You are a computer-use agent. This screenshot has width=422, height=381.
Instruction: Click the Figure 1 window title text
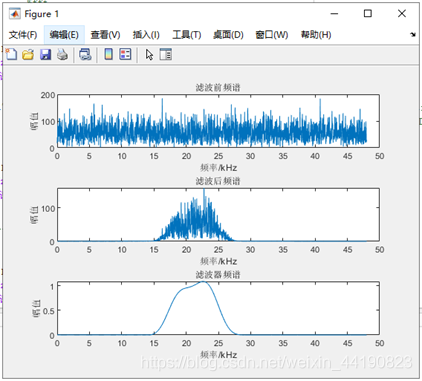click(42, 14)
